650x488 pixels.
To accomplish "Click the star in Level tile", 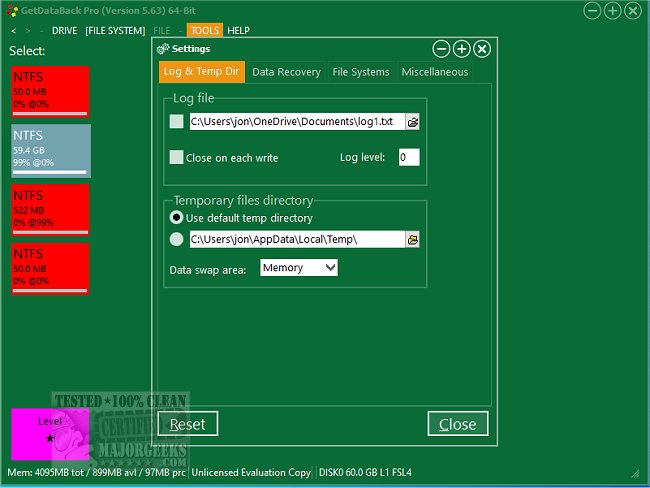I will (50, 438).
